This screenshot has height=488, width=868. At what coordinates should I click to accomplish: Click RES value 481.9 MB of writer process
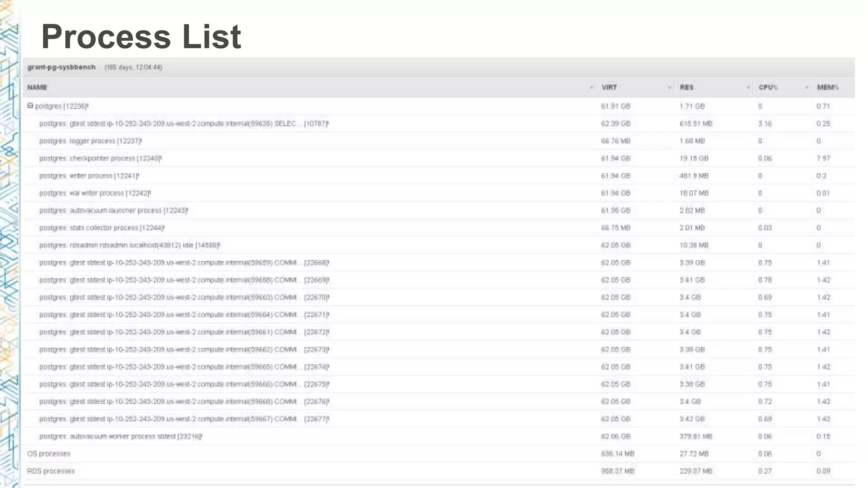coord(694,176)
